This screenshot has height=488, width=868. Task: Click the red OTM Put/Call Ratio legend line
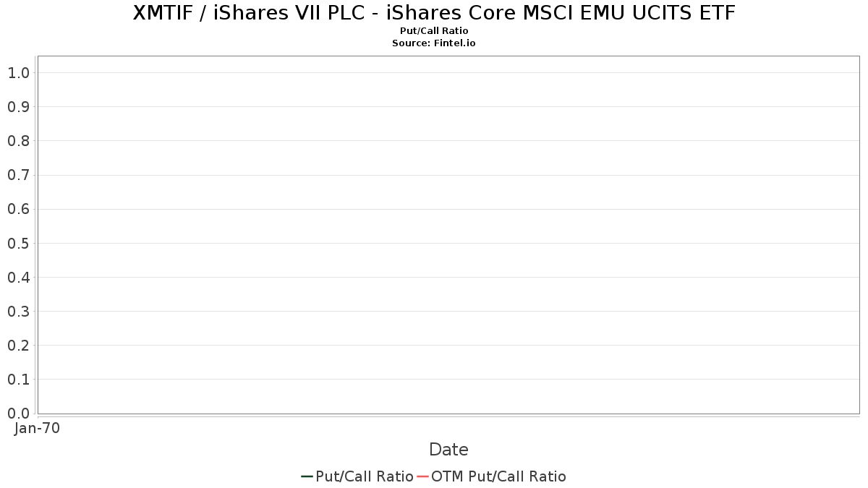423,476
